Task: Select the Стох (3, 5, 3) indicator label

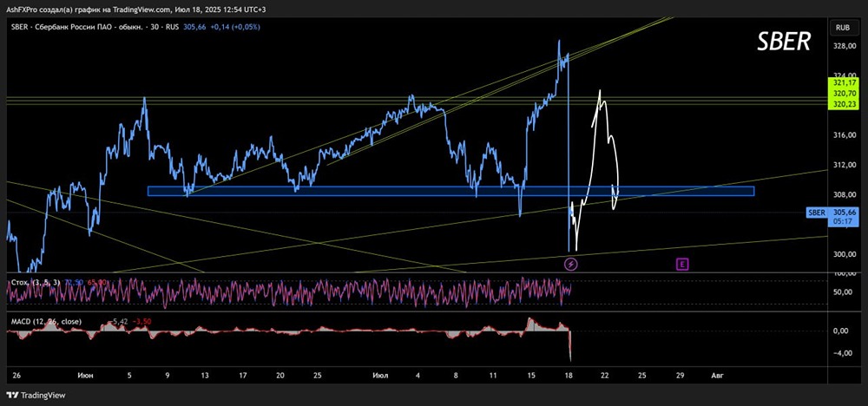Action: point(37,283)
